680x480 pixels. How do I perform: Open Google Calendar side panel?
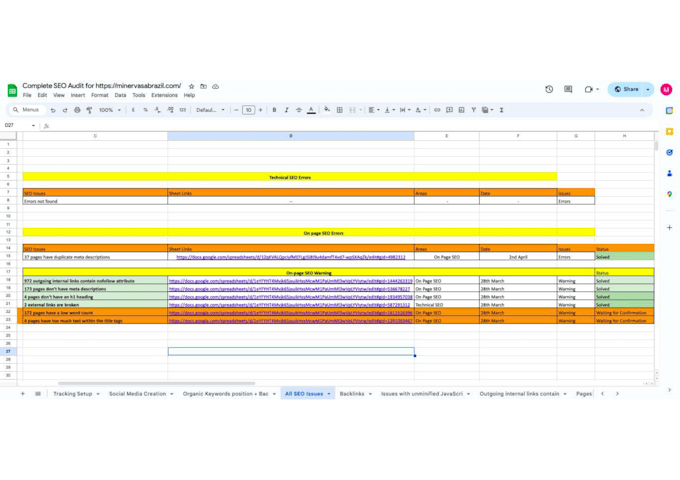pos(670,111)
